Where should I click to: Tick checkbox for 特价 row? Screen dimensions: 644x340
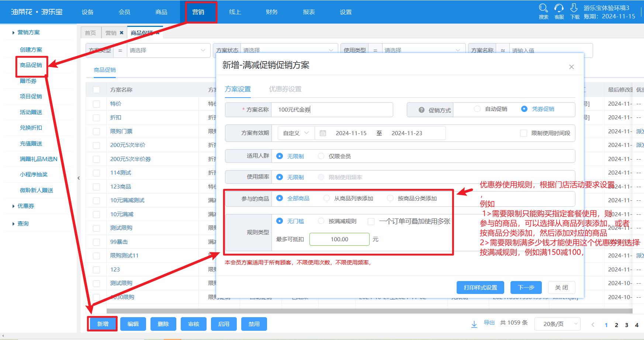pos(96,104)
